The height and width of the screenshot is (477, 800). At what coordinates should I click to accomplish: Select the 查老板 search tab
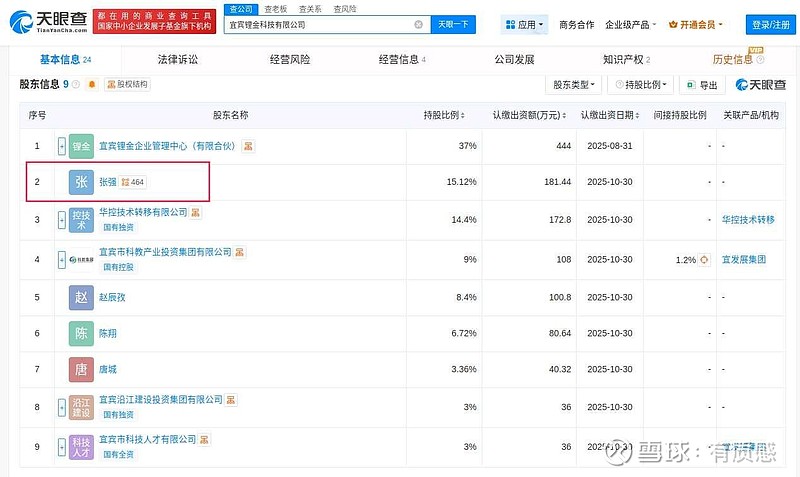pyautogui.click(x=276, y=9)
